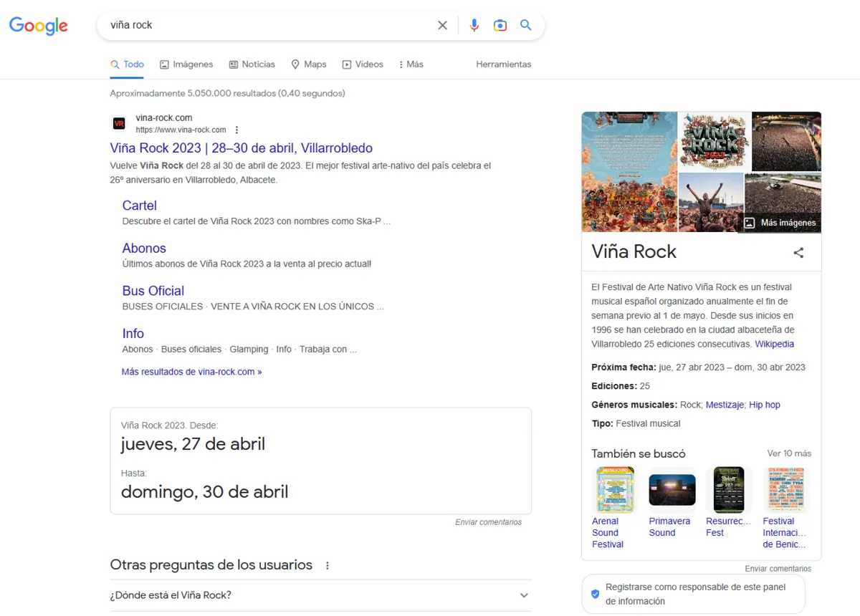Open the Vídeos tab
The height and width of the screenshot is (616, 860).
363,64
